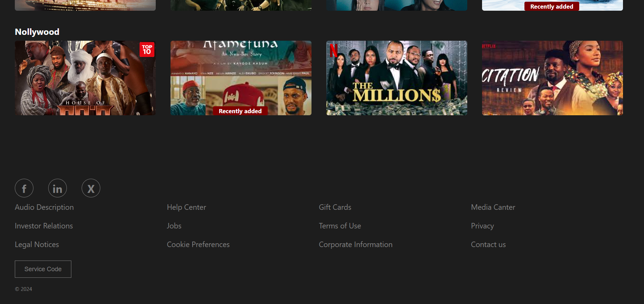Open the Gift Cards link

coord(335,207)
